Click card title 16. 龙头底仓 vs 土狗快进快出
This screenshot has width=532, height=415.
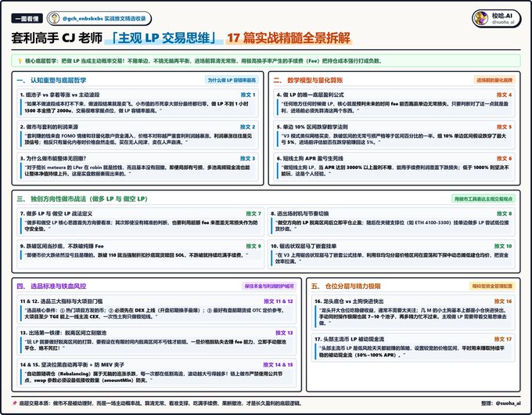click(x=349, y=301)
